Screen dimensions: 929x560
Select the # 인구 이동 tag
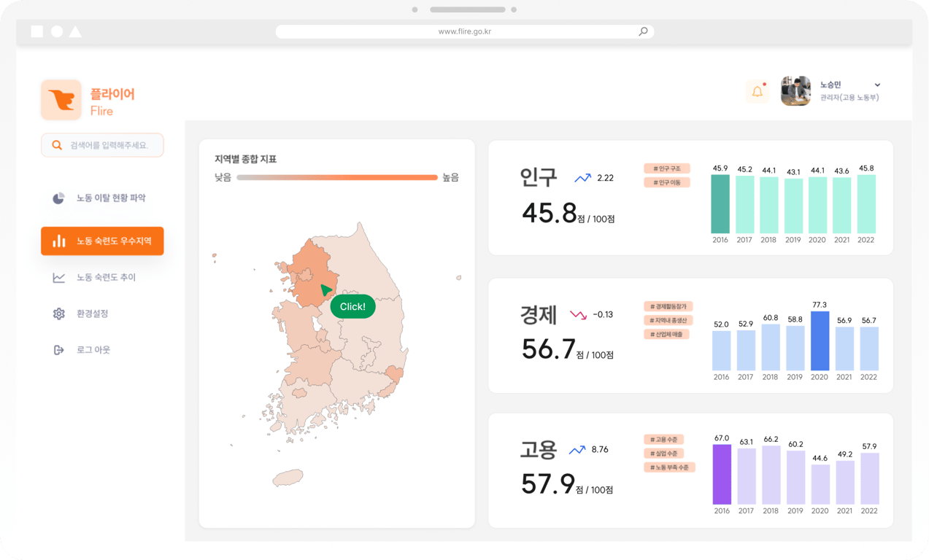[x=667, y=182]
